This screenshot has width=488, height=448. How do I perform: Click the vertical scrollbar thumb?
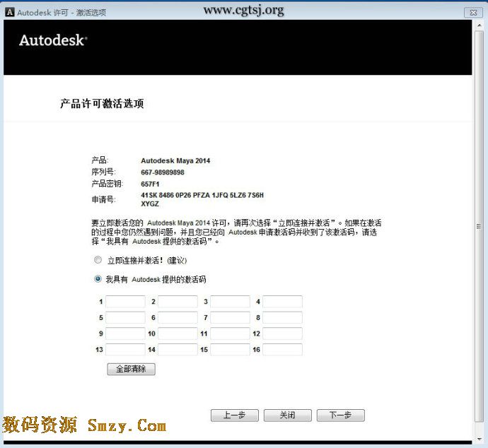[x=479, y=226]
